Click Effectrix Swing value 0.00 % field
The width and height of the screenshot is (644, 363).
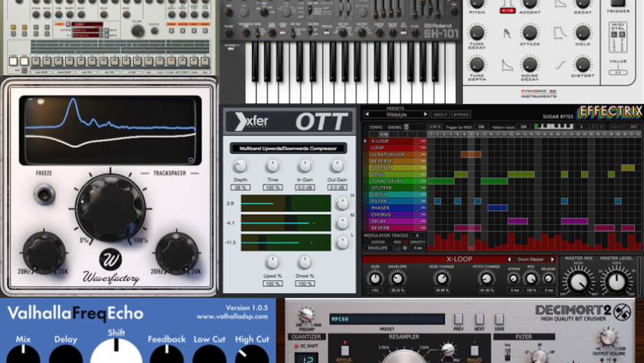[x=435, y=127]
